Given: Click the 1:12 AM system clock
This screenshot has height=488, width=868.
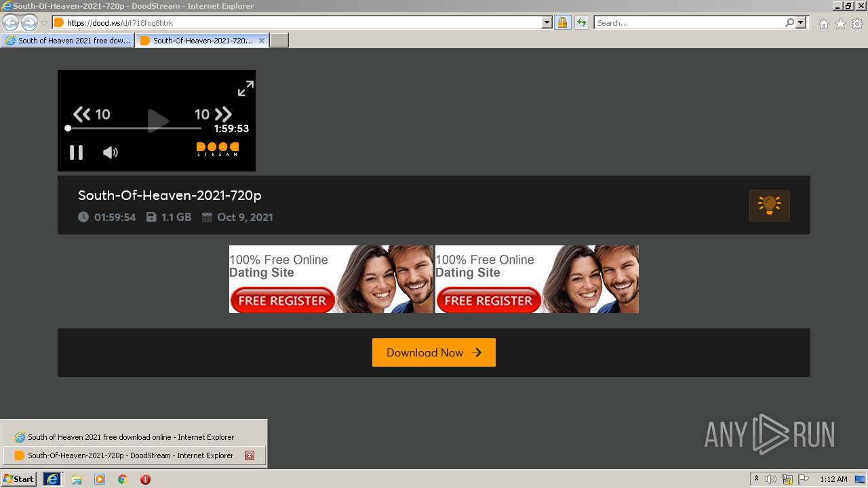Looking at the screenshot, I should point(833,479).
